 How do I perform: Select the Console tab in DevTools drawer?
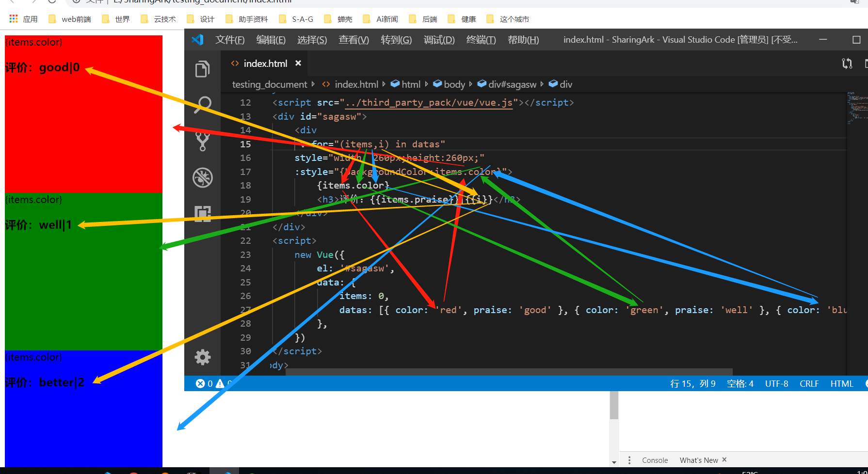655,460
